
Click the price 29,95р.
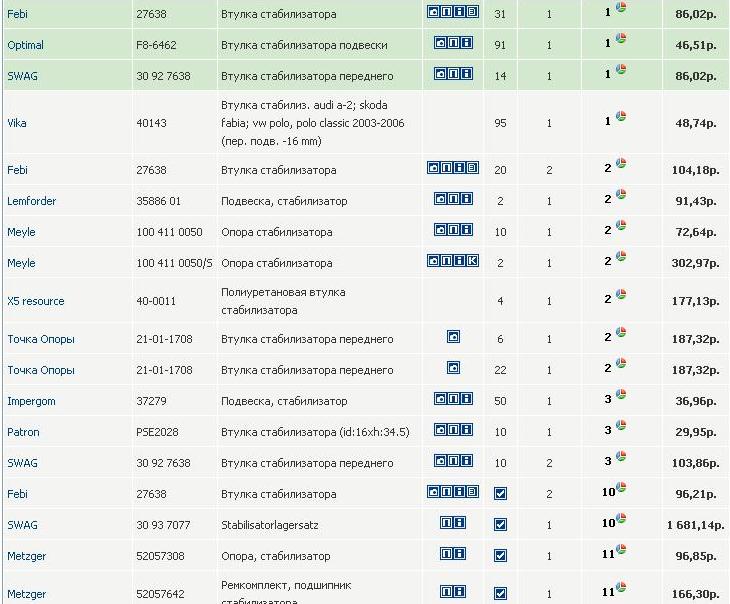tap(696, 432)
